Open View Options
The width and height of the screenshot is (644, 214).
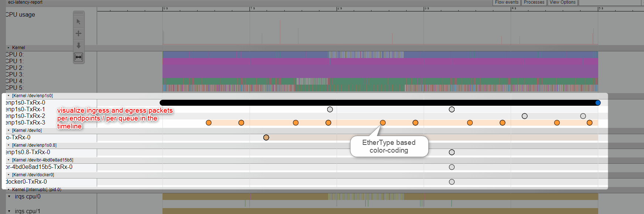click(562, 2)
